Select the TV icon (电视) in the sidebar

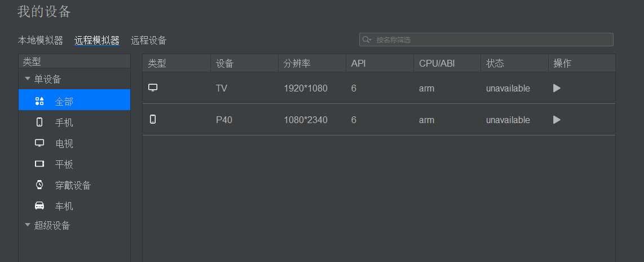[x=39, y=143]
